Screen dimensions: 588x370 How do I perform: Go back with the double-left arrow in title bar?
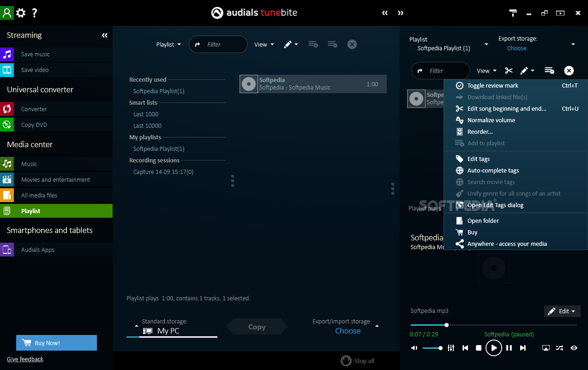coord(385,13)
